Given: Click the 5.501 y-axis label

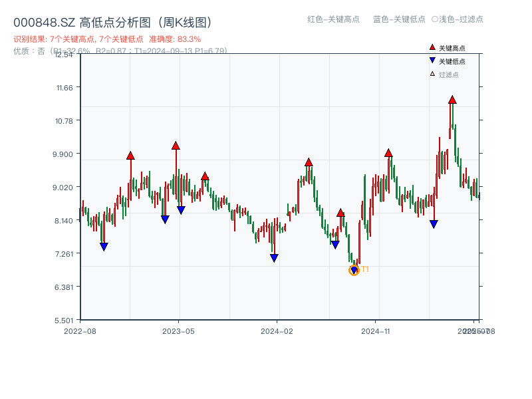Looking at the screenshot, I should point(64,321).
